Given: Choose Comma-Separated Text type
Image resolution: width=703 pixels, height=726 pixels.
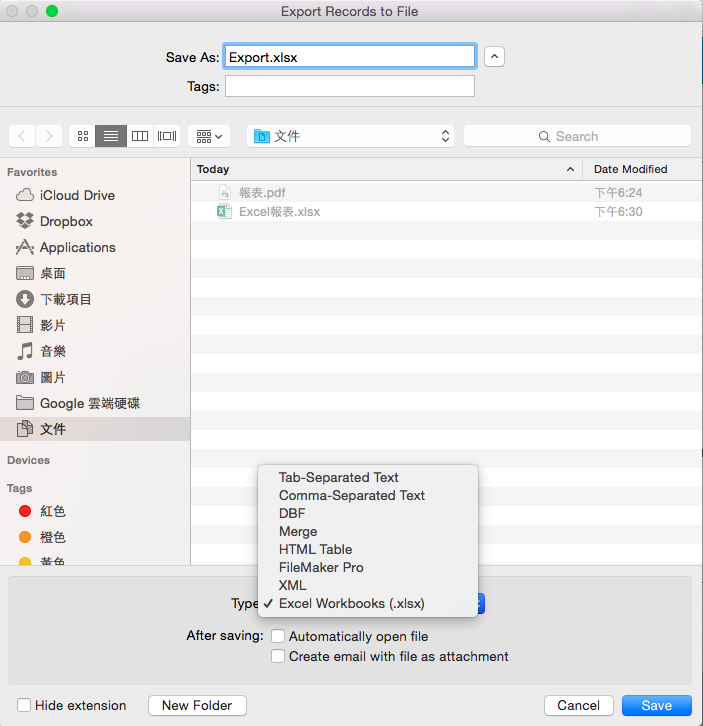Looking at the screenshot, I should (x=368, y=495).
